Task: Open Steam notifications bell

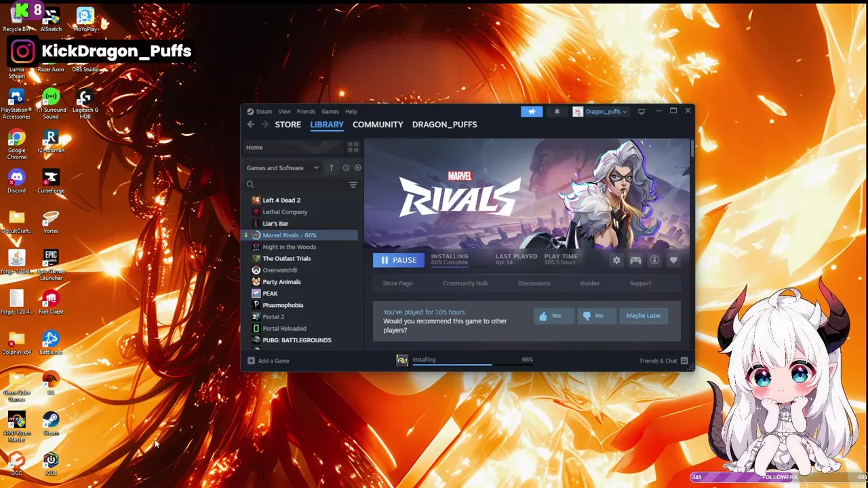Action: (557, 111)
